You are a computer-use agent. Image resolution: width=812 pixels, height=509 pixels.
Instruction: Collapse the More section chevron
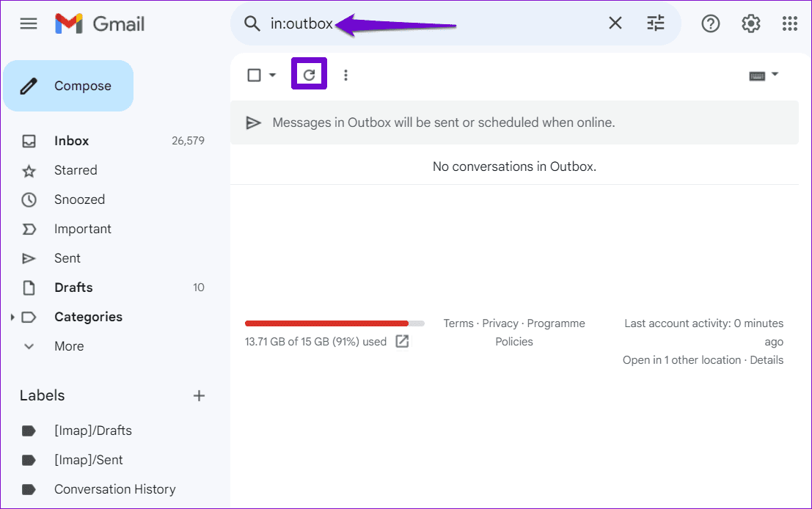click(x=28, y=345)
